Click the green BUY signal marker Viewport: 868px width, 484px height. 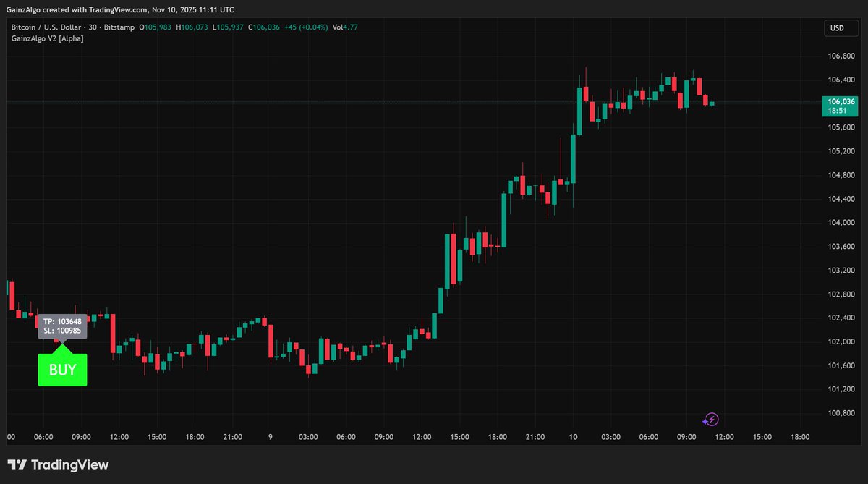62,369
